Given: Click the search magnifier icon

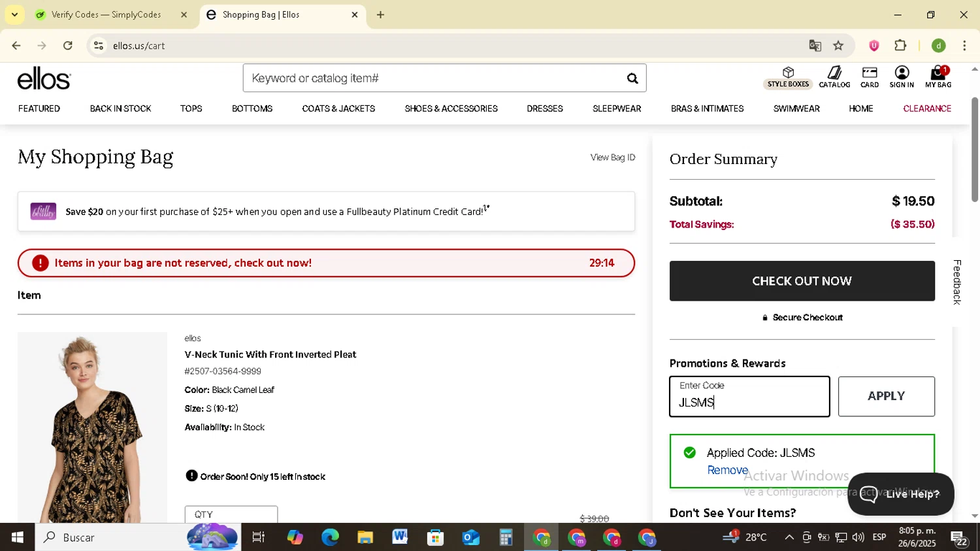Looking at the screenshot, I should click(632, 78).
